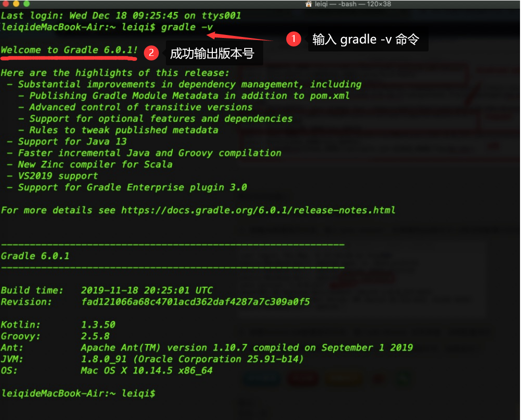Click the green zoom window button

(x=26, y=3)
